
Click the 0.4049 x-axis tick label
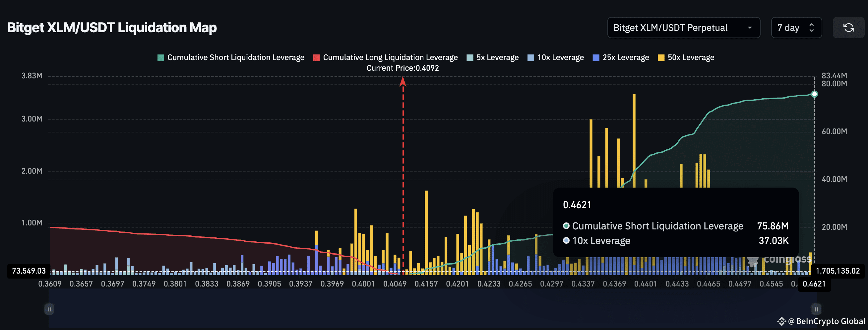click(x=395, y=284)
